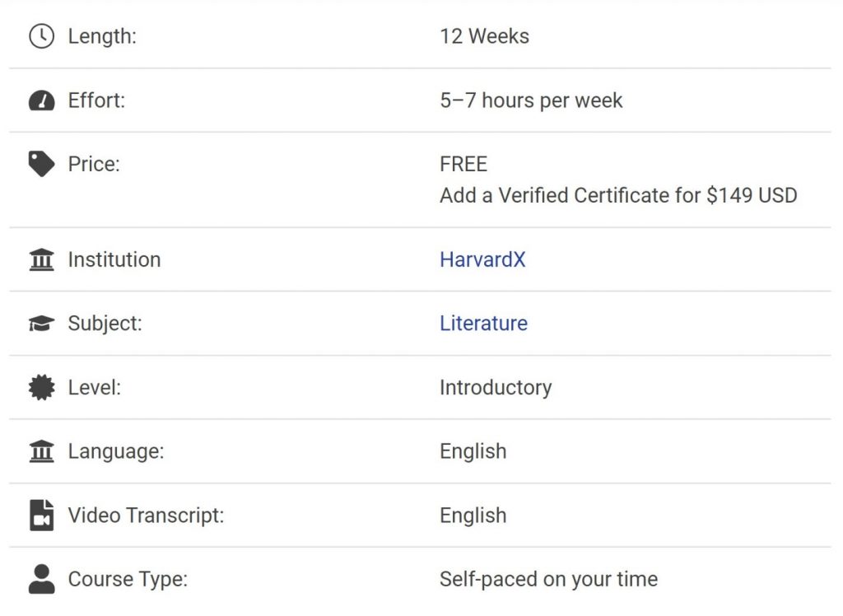Click the price tag icon
Image resolution: width=843 pixels, height=616 pixels.
coord(41,164)
